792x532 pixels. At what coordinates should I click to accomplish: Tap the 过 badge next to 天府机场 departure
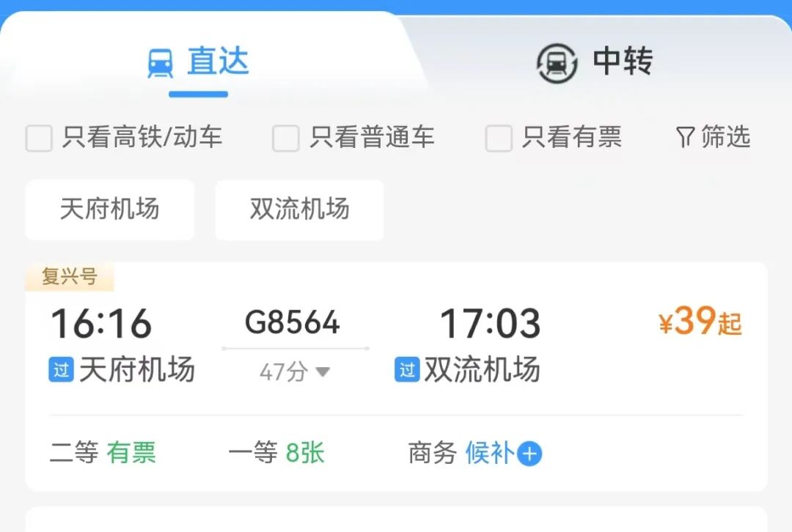coord(61,369)
